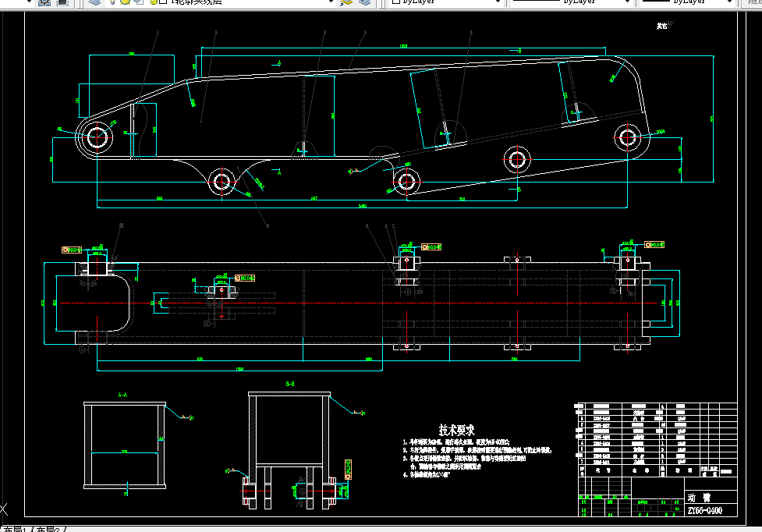Toggle the layer freeze sun icon
The height and width of the screenshot is (532, 762).
tap(126, 2)
